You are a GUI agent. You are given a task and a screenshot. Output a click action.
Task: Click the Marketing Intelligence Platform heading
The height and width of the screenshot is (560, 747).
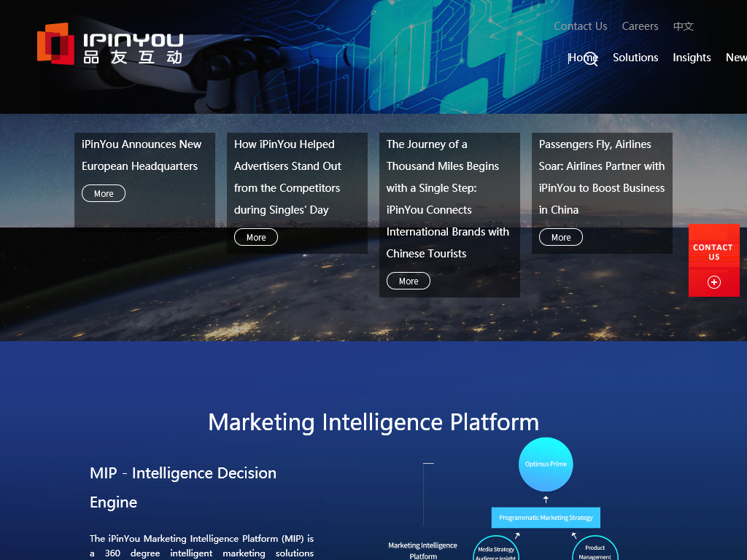click(x=373, y=422)
